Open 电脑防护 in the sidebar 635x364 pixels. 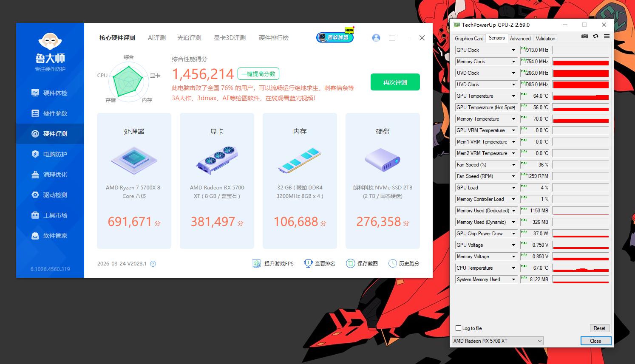tap(50, 154)
